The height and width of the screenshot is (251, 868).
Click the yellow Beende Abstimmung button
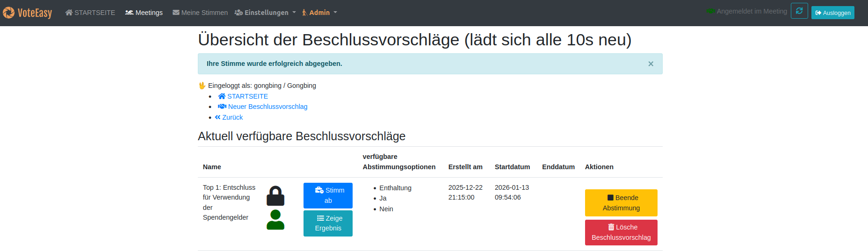click(x=621, y=203)
